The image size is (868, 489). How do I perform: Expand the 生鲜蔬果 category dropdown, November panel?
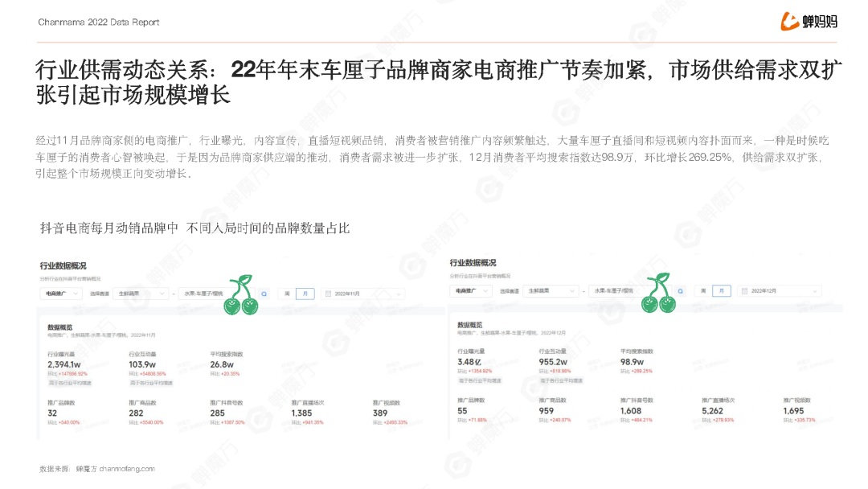pos(141,294)
